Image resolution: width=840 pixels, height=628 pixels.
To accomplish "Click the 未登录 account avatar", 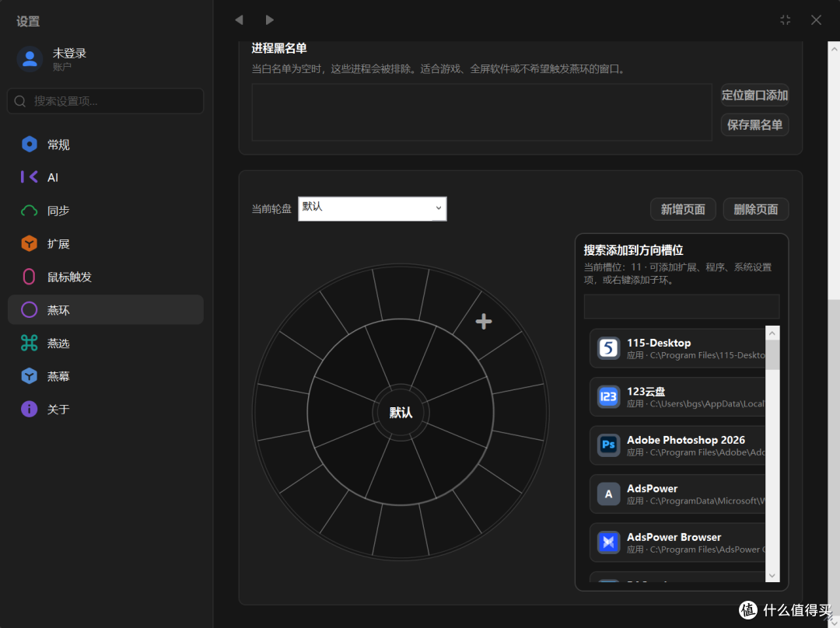I will [x=30, y=59].
